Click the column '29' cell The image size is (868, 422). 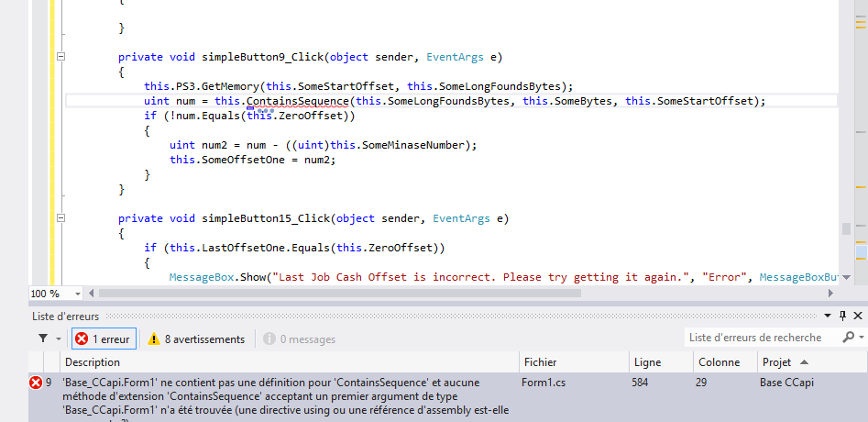click(x=701, y=383)
